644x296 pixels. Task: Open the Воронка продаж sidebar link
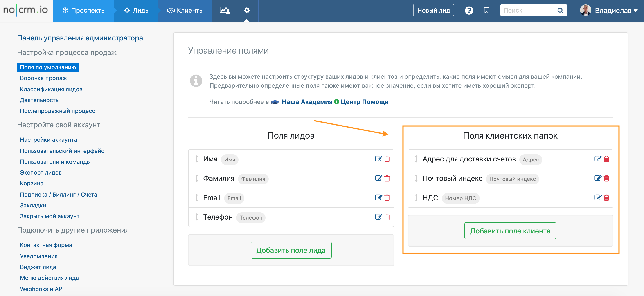click(x=43, y=78)
